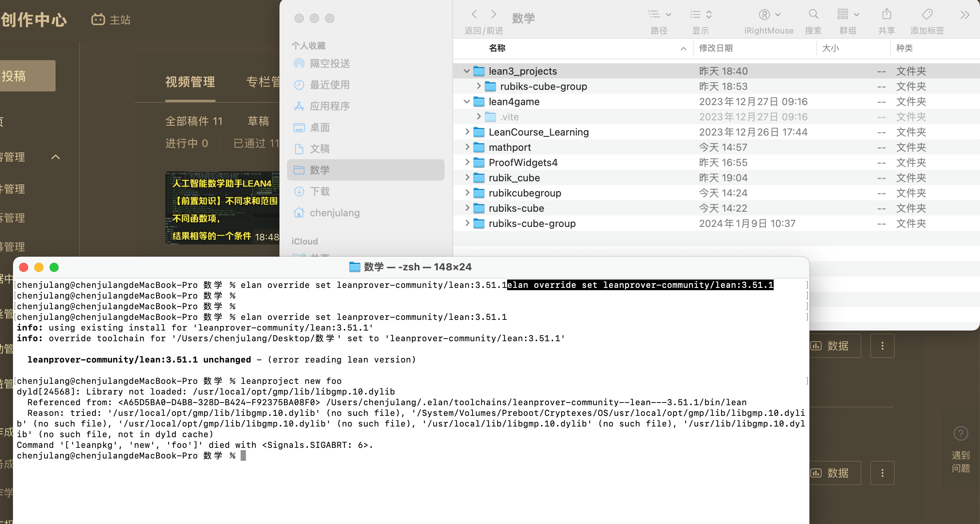Expand the rubik_cube folder
The image size is (980, 524).
(x=467, y=177)
